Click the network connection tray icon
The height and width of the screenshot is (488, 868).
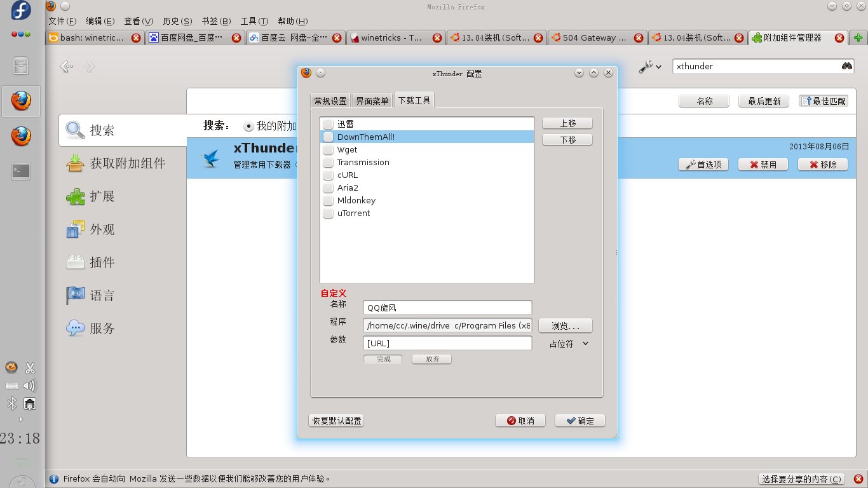coord(29,403)
